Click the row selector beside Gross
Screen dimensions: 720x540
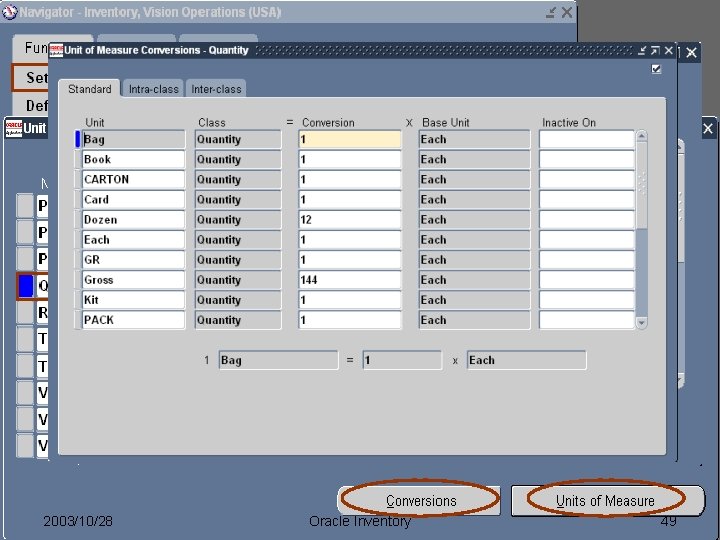coord(78,280)
